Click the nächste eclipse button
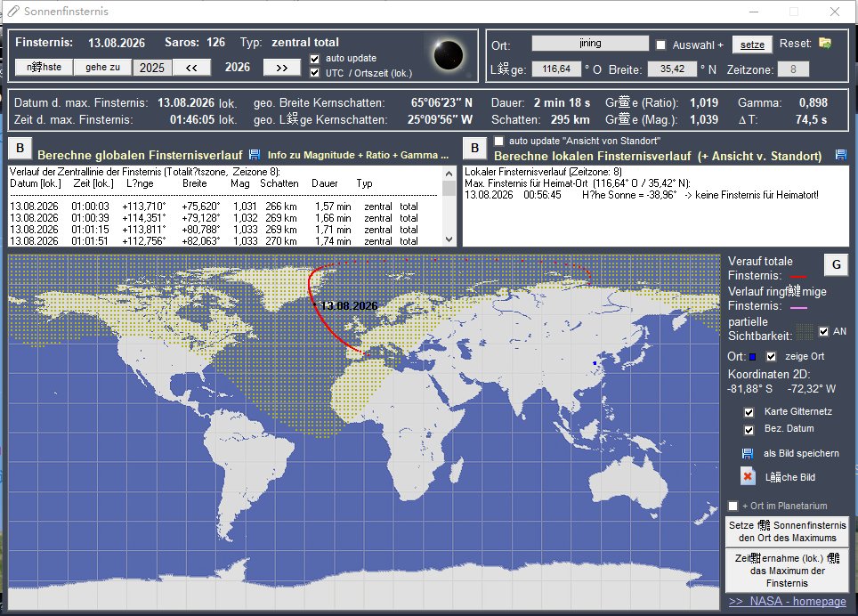Image resolution: width=858 pixels, height=616 pixels. coord(44,67)
